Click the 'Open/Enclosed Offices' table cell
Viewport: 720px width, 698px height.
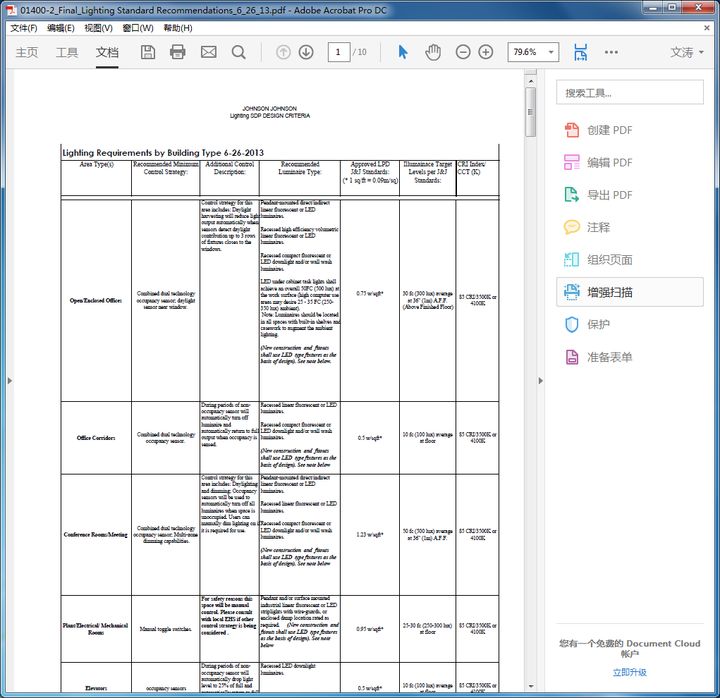96,300
